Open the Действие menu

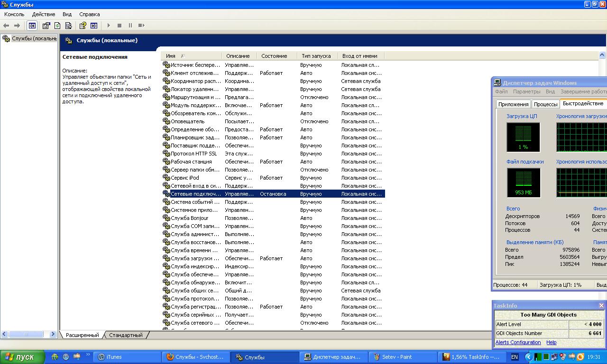[44, 14]
